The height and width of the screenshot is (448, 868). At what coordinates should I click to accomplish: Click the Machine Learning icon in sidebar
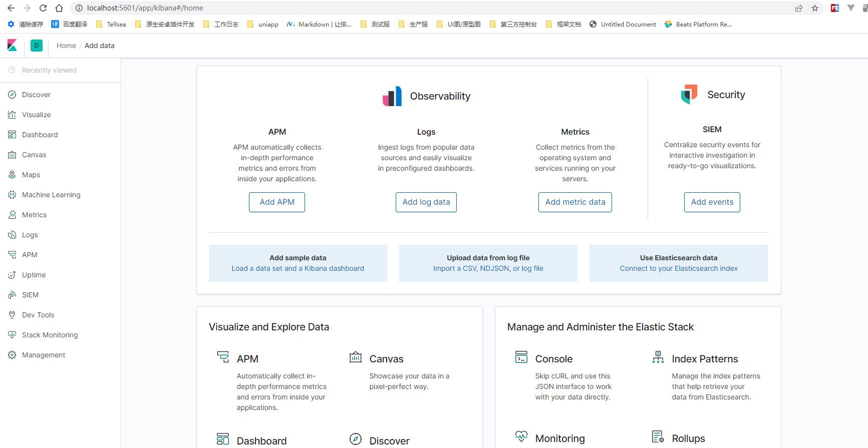click(12, 195)
